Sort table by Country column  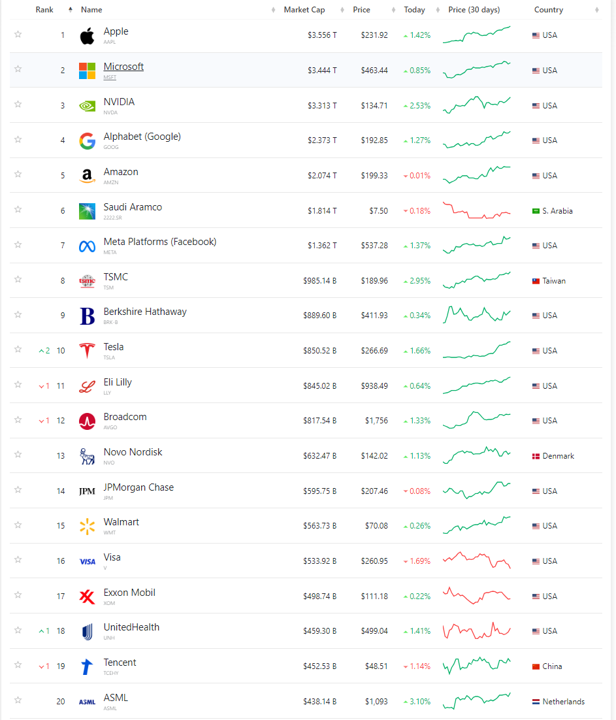[x=549, y=10]
